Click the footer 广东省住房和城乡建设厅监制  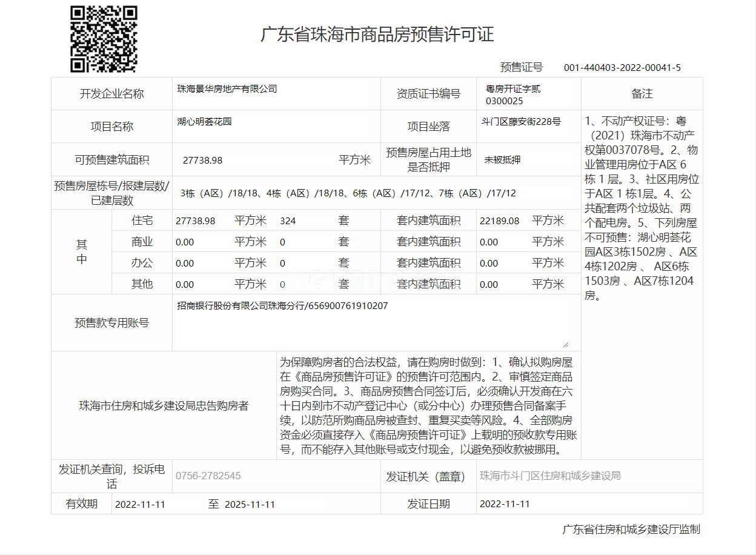(x=631, y=529)
